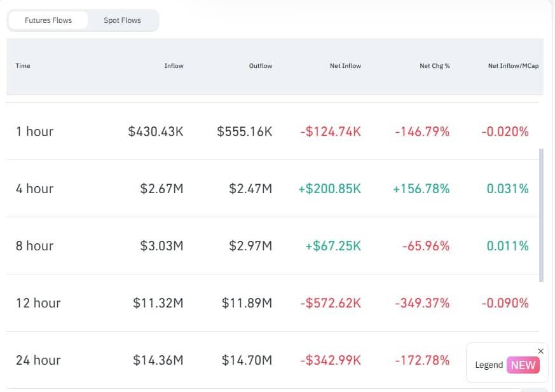The width and height of the screenshot is (555, 392).
Task: Sort by the Net Inflow column header
Action: click(345, 66)
